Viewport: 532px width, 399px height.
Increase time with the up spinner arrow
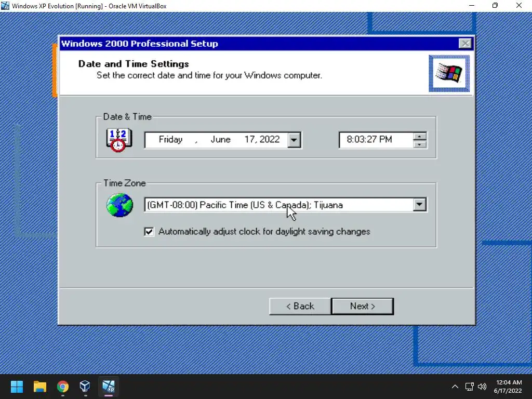point(420,137)
